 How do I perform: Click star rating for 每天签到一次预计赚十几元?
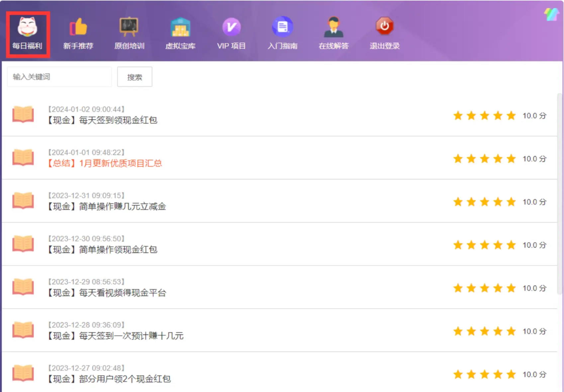(485, 332)
